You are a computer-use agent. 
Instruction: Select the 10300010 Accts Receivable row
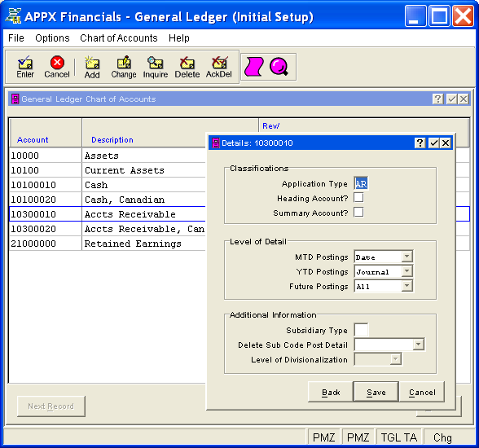(108, 214)
